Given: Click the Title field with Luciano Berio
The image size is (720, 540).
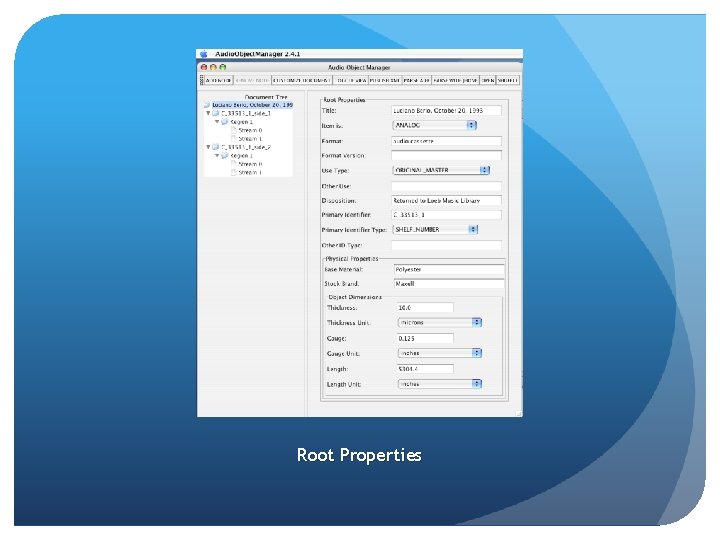Looking at the screenshot, I should click(446, 111).
